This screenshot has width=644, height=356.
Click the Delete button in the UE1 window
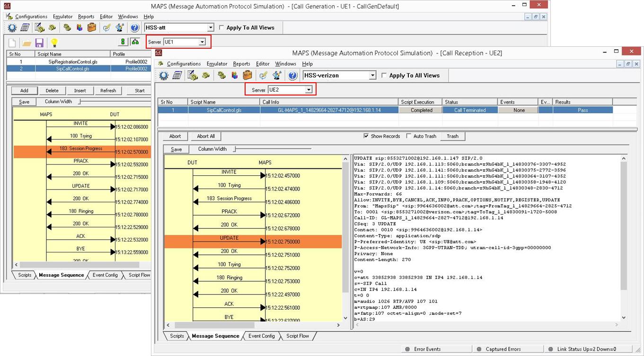click(52, 91)
